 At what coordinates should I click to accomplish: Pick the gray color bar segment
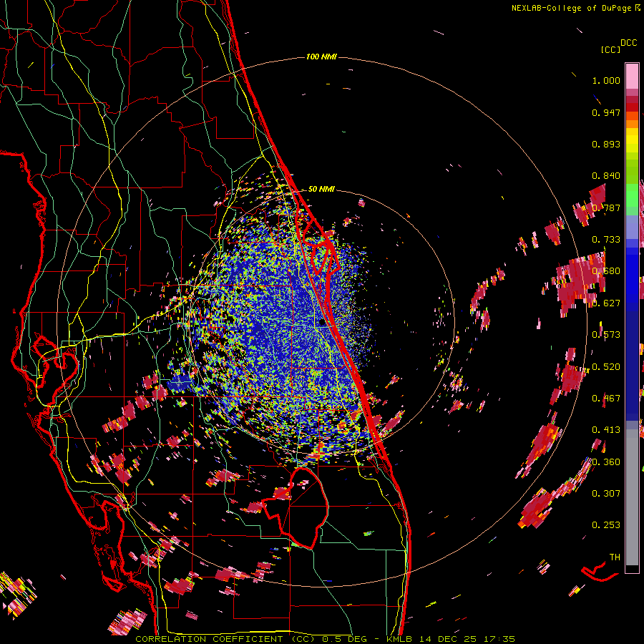coord(632,497)
